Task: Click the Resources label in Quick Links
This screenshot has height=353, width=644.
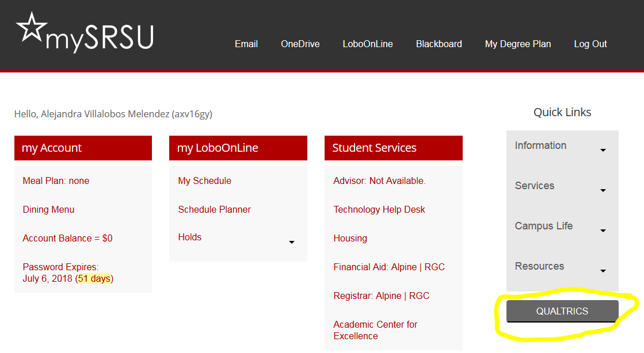Action: coord(539,266)
